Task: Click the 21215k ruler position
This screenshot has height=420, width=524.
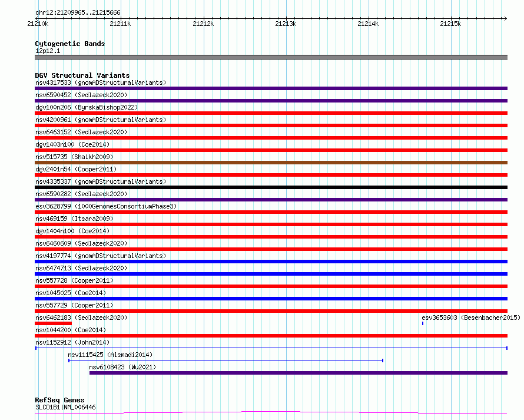Action: tap(450, 24)
